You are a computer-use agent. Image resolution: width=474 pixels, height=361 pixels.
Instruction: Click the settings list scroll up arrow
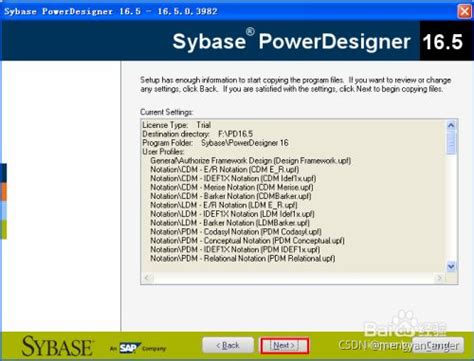point(451,125)
